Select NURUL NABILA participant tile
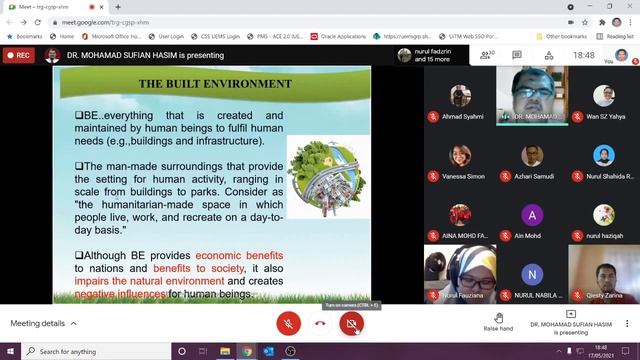 532,274
